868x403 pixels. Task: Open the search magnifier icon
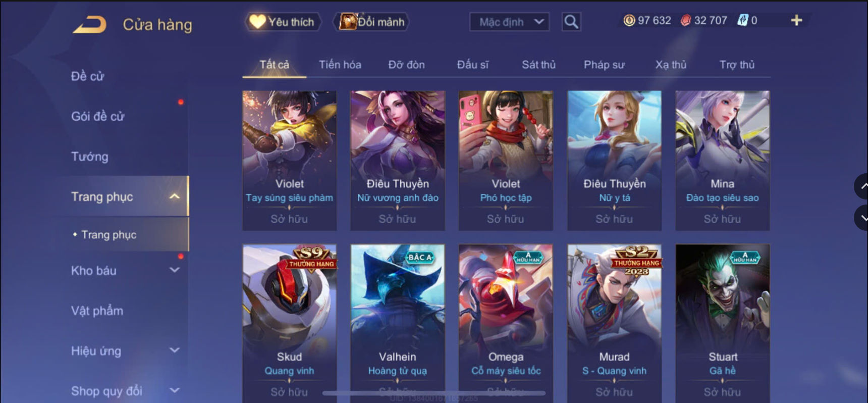click(x=571, y=22)
